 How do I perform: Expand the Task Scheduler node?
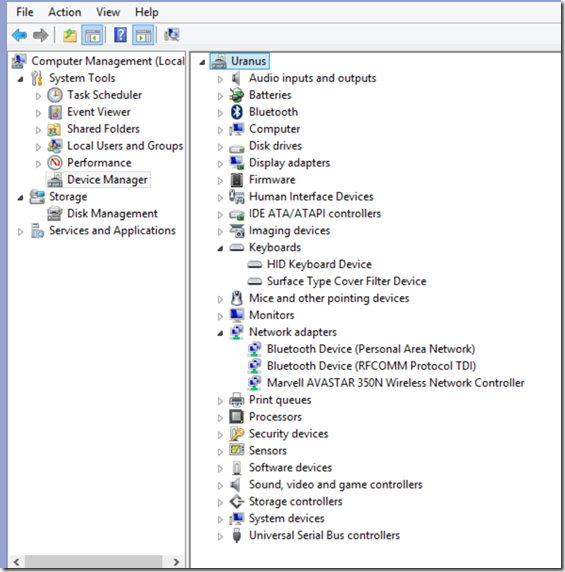38,96
